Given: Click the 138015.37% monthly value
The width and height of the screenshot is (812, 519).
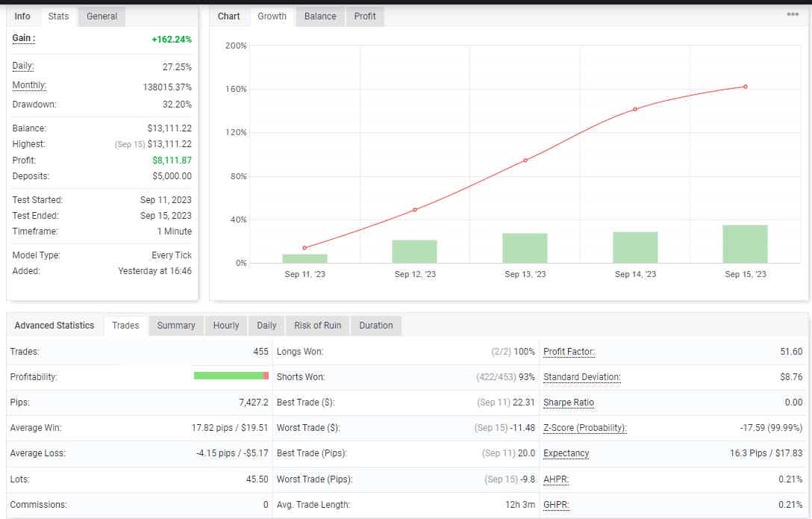Looking at the screenshot, I should (167, 87).
